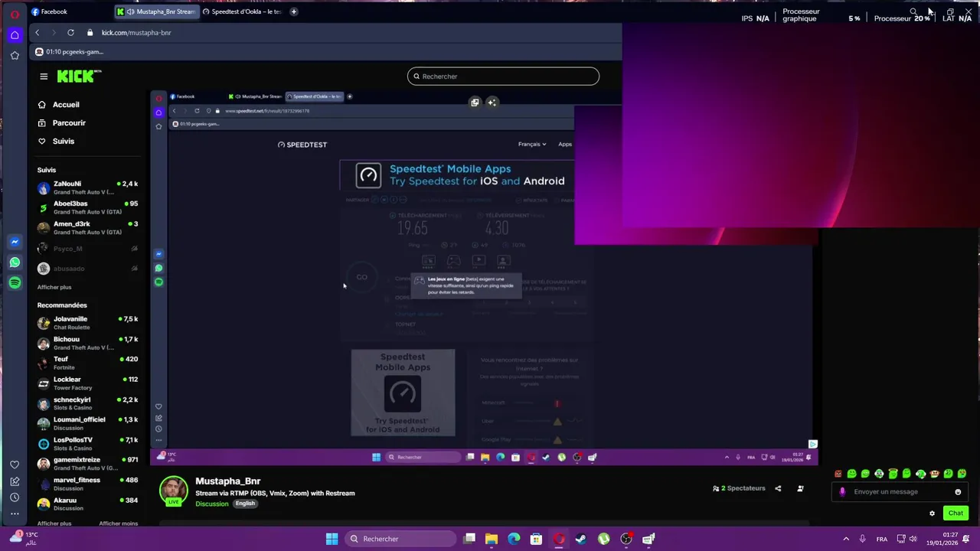
Task: Open the Opera menu logo
Action: [15, 14]
